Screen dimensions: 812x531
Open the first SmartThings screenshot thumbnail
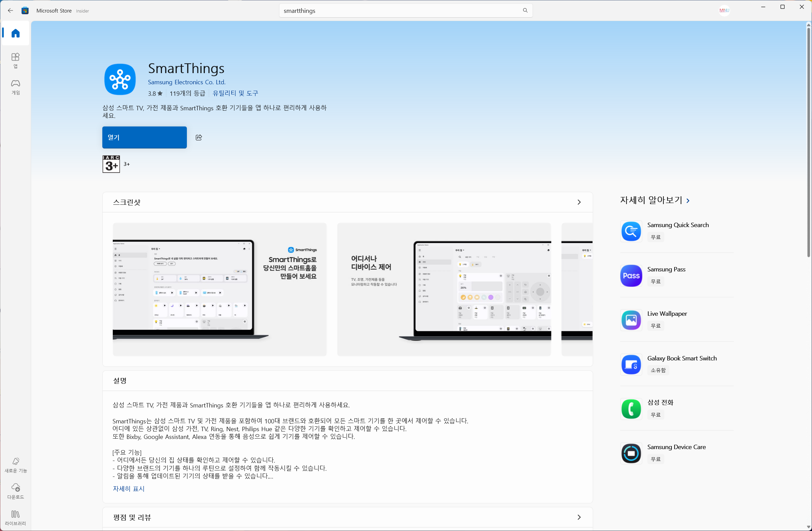point(219,289)
